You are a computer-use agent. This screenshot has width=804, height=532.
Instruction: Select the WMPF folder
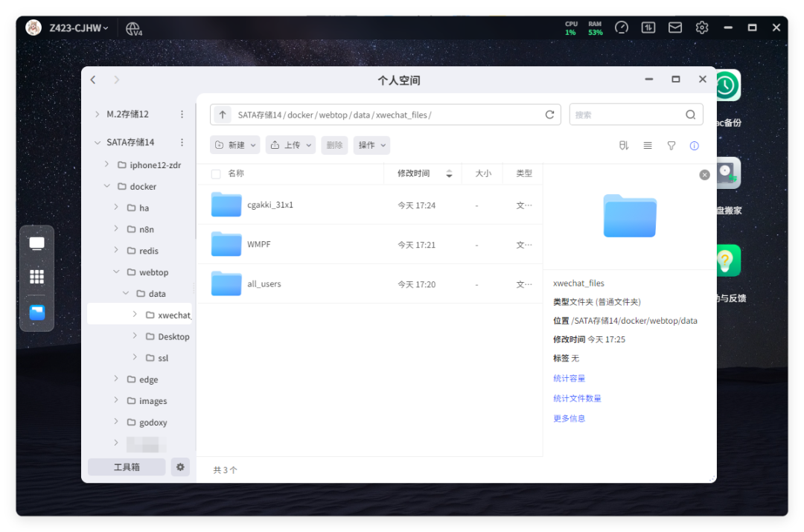[370, 244]
